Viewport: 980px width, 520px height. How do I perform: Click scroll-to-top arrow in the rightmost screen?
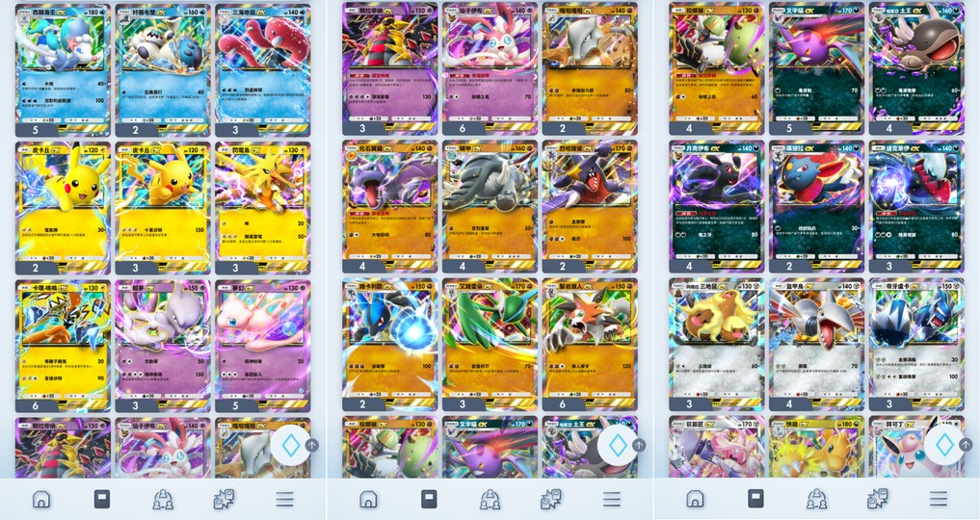click(965, 446)
